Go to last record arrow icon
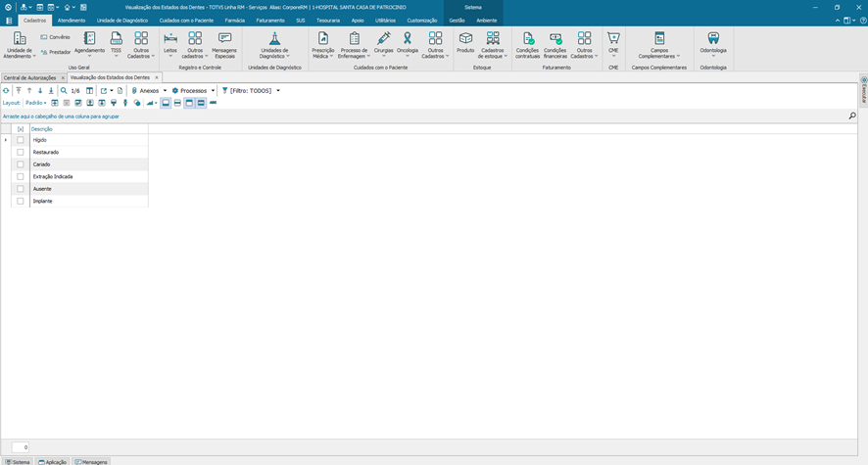Screen dimensions: 868x465 click(51, 91)
